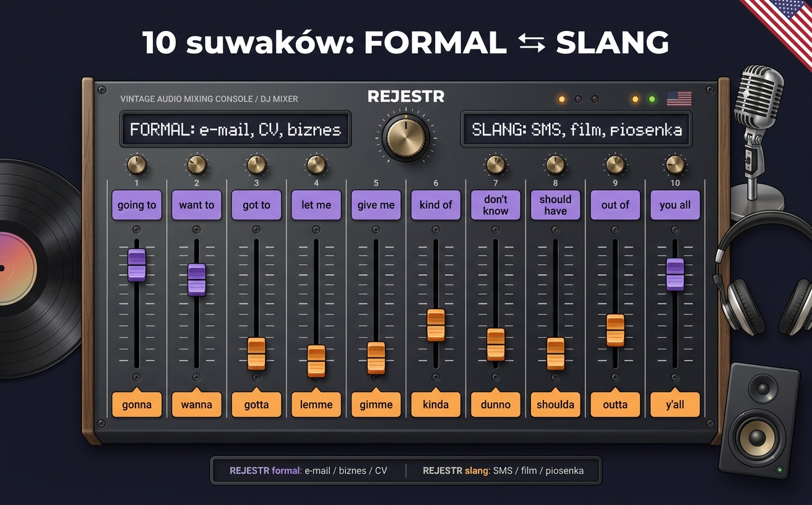Image resolution: width=812 pixels, height=505 pixels.
Task: Click channel 8 orange fader handle
Action: (x=556, y=353)
